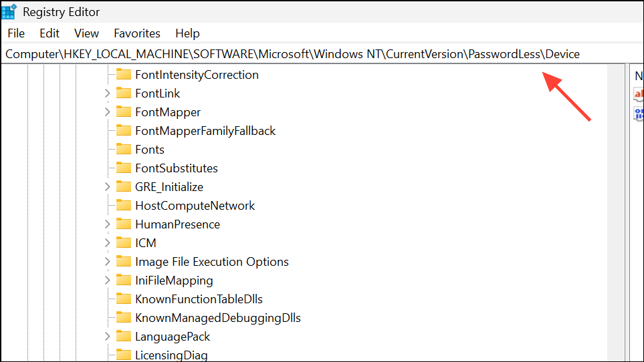Screen dimensions: 644x362
Task: Click the registry path address bar
Action: [322, 53]
